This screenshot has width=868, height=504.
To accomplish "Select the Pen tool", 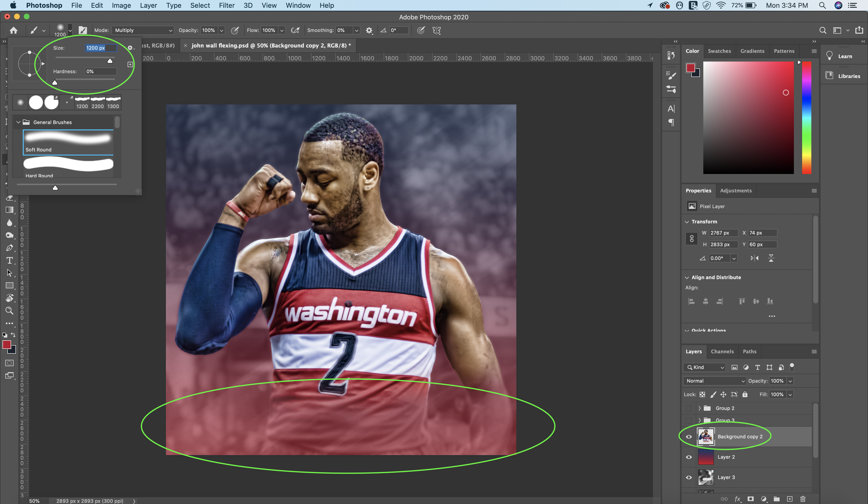I will (10, 248).
